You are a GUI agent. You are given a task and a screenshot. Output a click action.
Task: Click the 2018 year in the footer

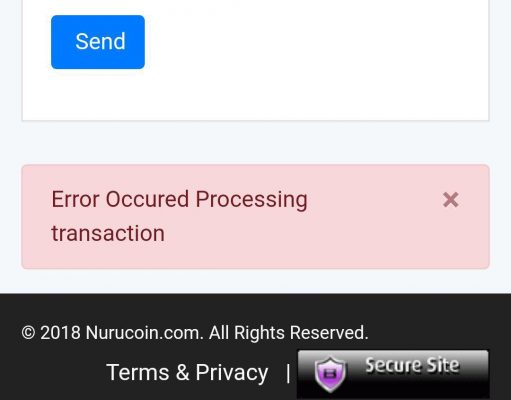click(x=60, y=333)
